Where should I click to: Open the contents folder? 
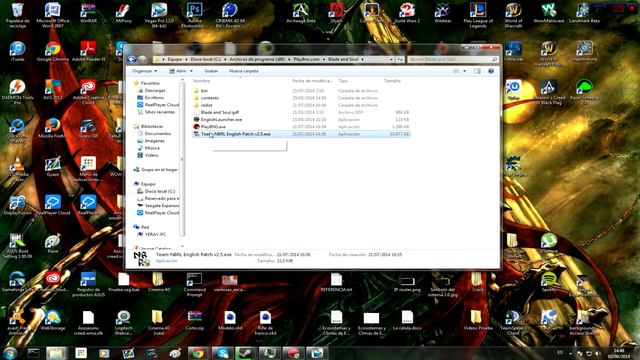click(301, 98)
